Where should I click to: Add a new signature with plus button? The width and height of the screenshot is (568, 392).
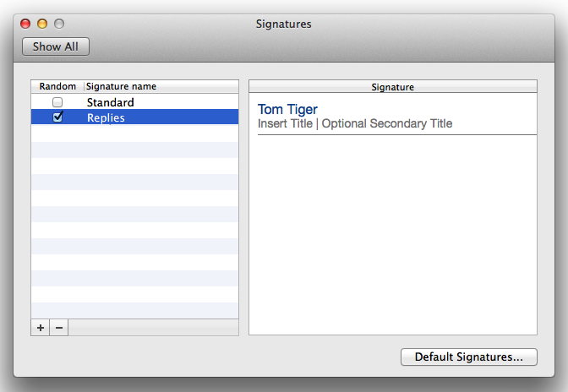(x=41, y=328)
